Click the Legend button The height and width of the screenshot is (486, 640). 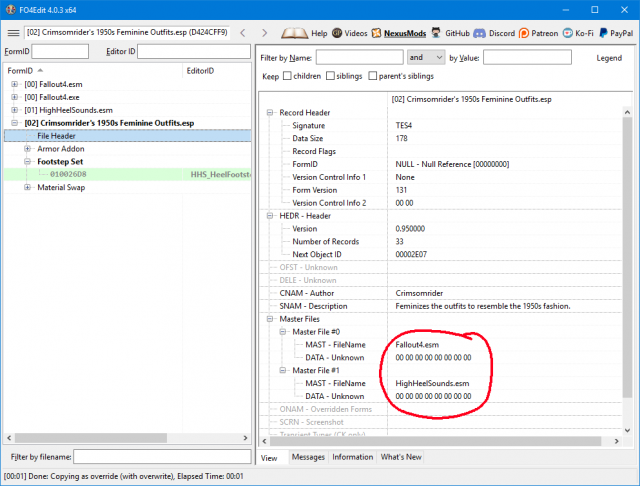pos(608,58)
